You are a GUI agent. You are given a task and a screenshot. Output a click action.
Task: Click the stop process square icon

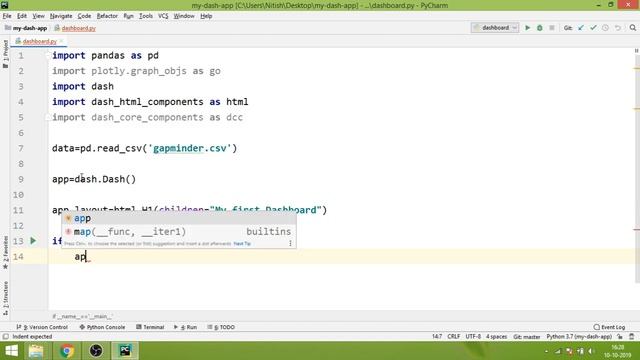coord(552,28)
